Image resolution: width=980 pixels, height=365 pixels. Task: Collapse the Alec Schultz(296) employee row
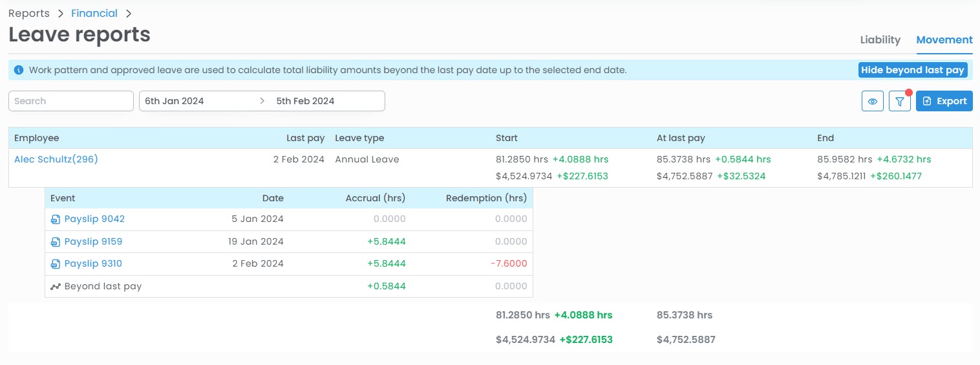(x=56, y=159)
